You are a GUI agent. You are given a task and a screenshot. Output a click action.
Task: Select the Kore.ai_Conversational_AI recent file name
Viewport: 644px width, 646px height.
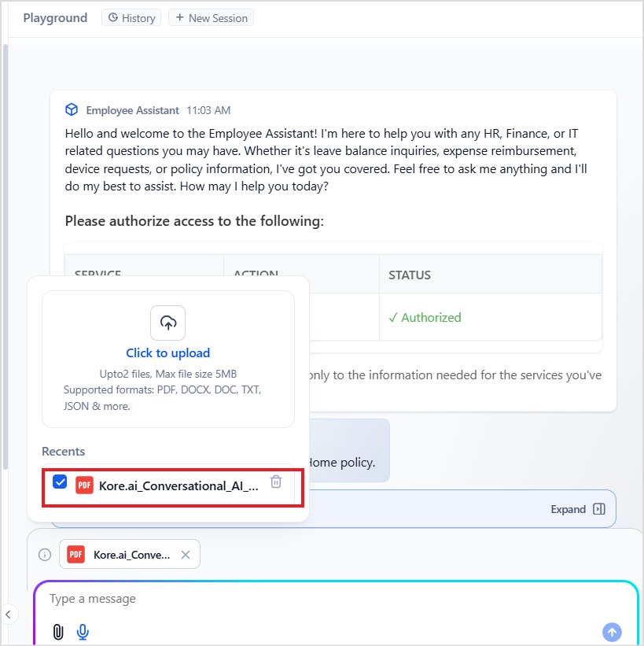point(178,486)
